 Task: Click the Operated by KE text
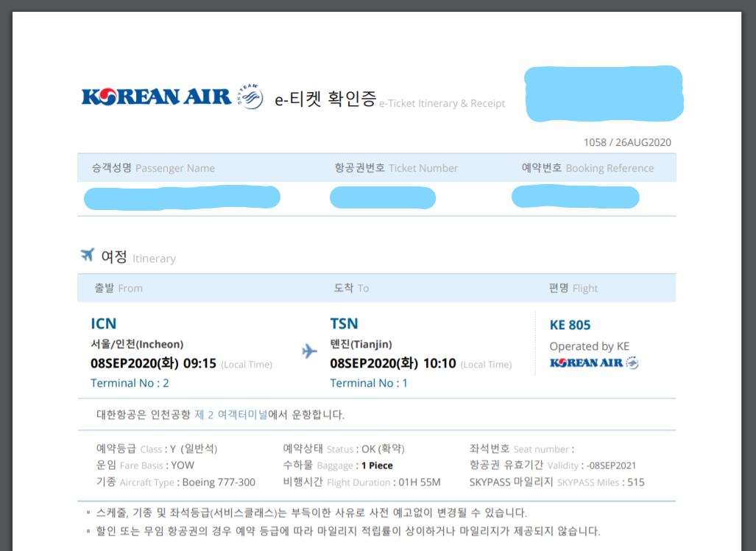[589, 346]
